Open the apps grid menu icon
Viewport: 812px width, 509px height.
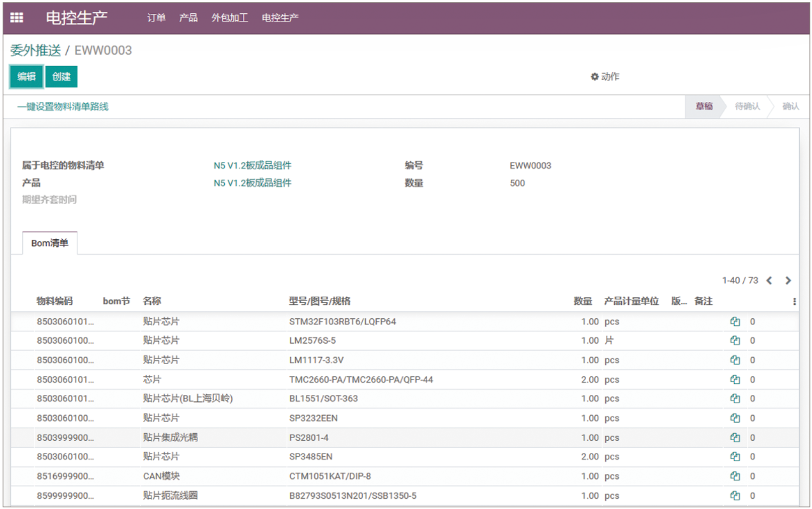pos(17,18)
